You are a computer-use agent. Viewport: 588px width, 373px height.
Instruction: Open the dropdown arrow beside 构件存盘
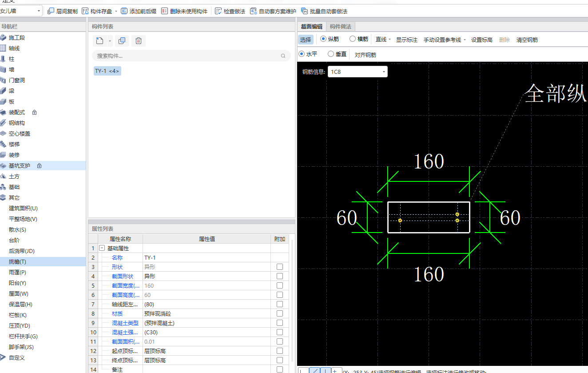[116, 12]
